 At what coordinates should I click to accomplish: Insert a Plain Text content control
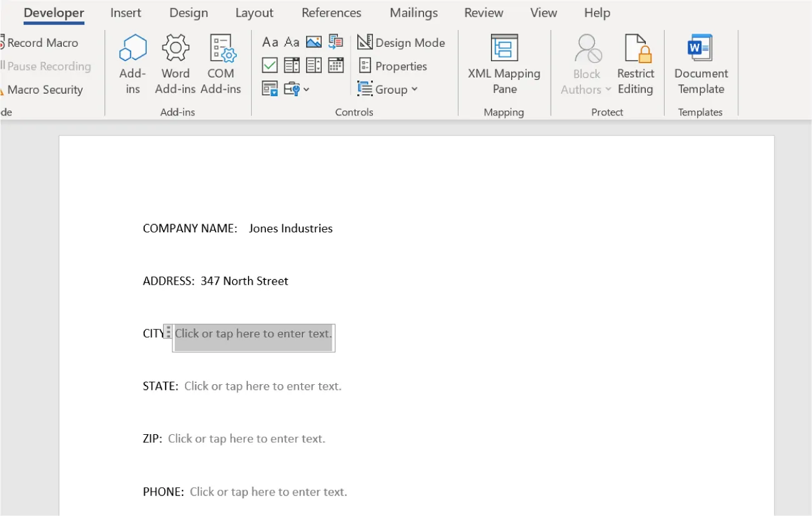292,42
